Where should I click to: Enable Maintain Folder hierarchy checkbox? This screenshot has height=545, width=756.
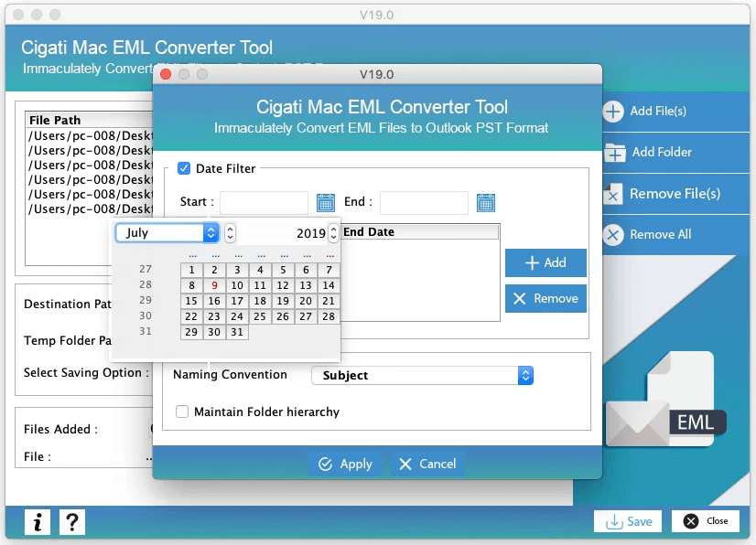click(182, 411)
